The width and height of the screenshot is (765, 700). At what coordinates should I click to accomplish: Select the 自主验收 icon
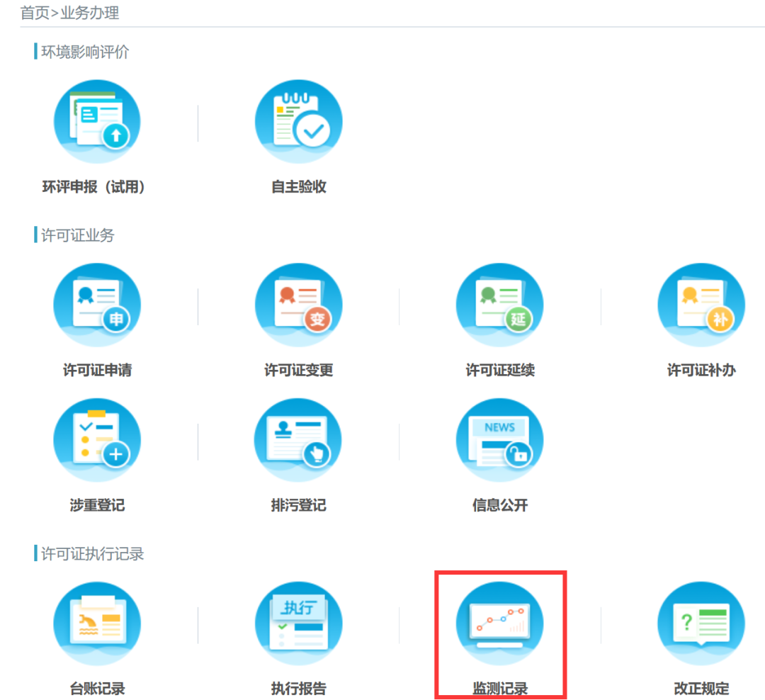[x=298, y=120]
